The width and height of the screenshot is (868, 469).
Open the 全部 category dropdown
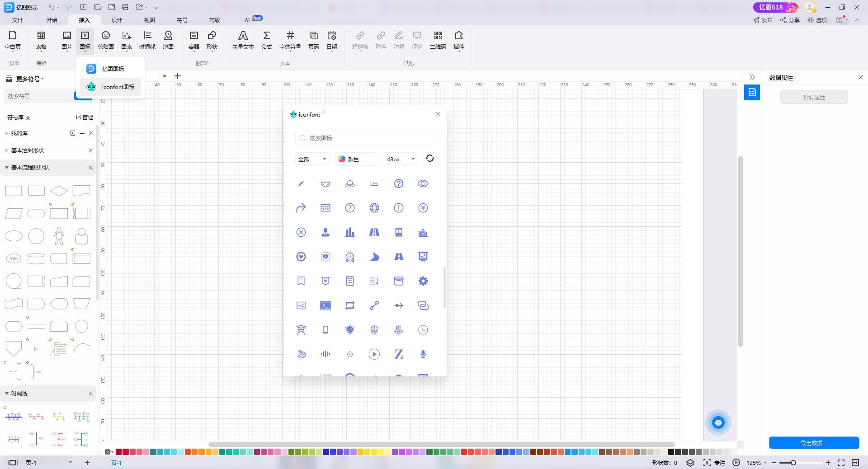tap(312, 159)
